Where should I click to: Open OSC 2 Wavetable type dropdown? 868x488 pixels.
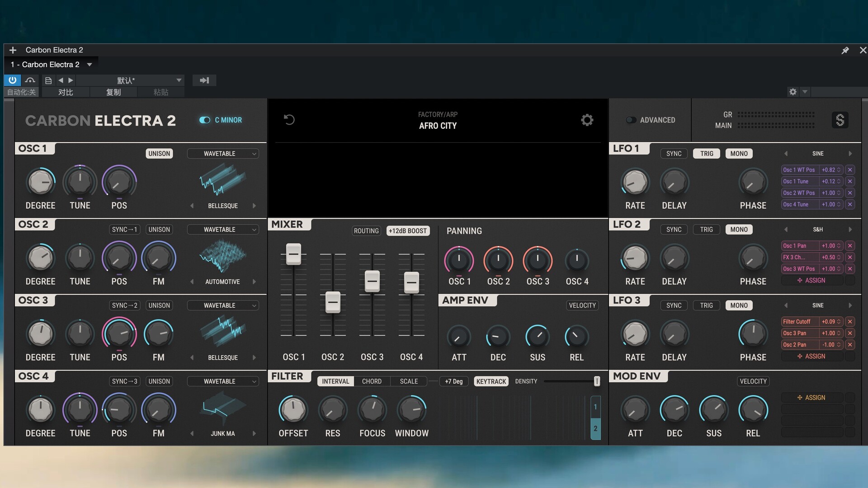[x=223, y=230]
